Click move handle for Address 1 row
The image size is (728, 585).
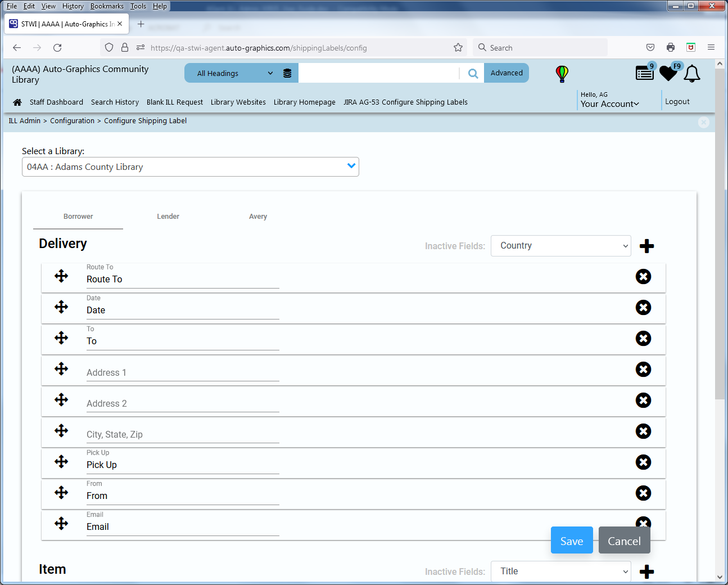tap(61, 368)
